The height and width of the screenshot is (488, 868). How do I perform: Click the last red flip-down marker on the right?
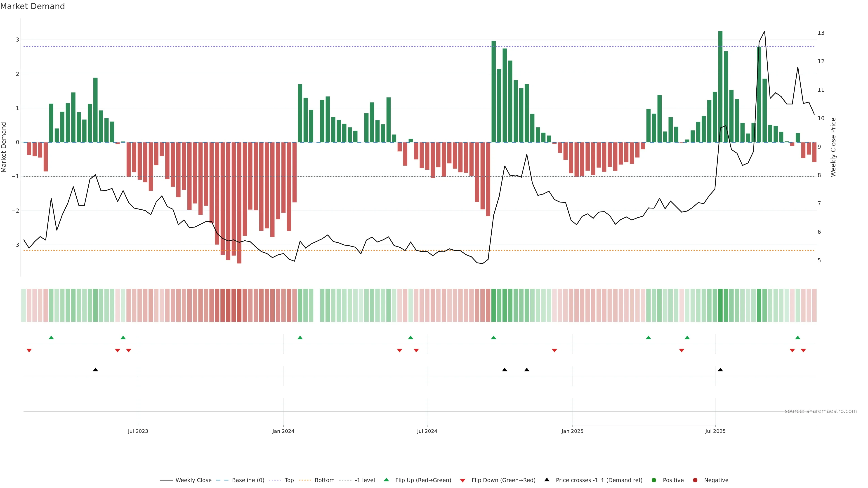pos(803,351)
